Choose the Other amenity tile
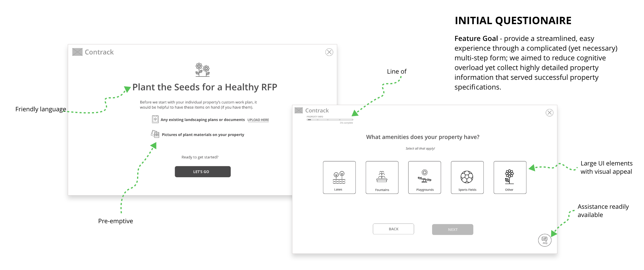Screen dimensions: 644x270 (510, 177)
